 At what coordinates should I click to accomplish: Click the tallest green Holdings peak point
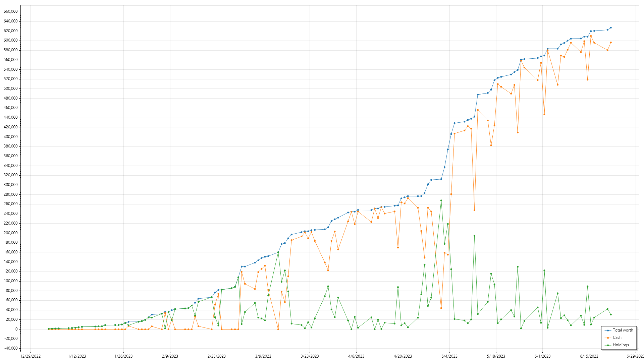click(441, 200)
